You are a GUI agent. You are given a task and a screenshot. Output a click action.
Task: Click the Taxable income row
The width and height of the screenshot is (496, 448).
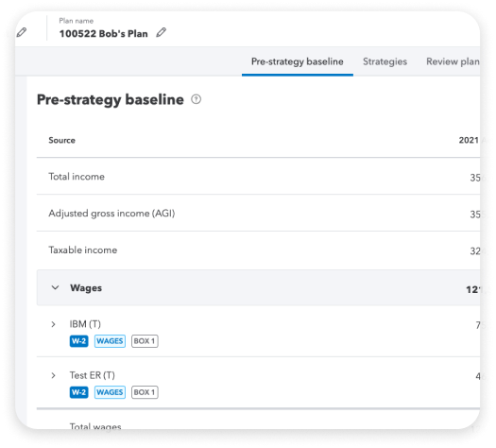(x=258, y=250)
